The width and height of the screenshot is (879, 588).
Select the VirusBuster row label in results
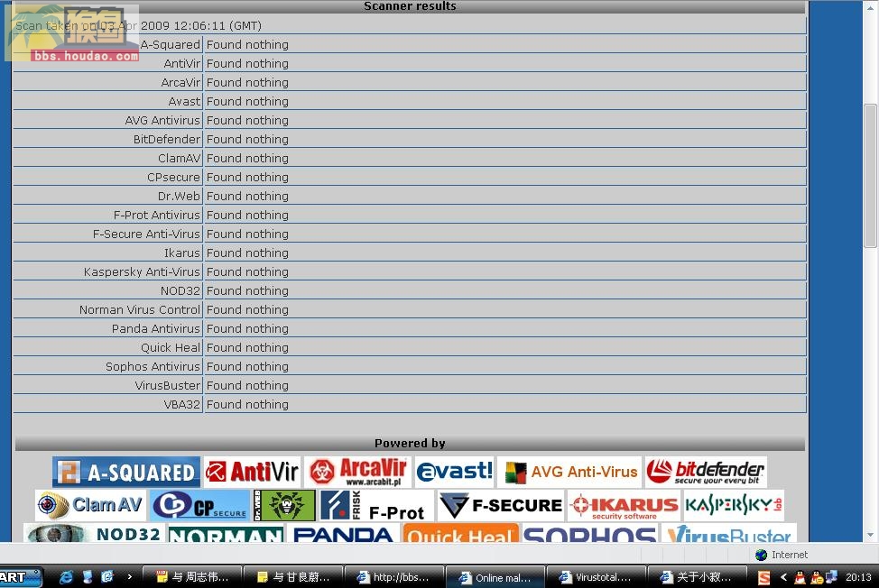tap(168, 386)
